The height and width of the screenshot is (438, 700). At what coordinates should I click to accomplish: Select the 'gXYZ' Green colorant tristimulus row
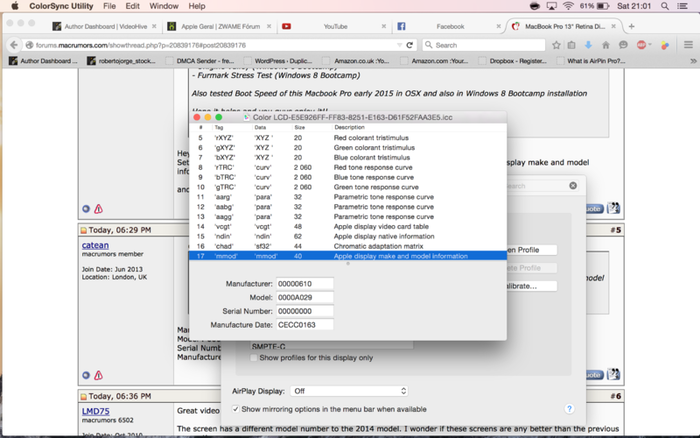tap(348, 148)
